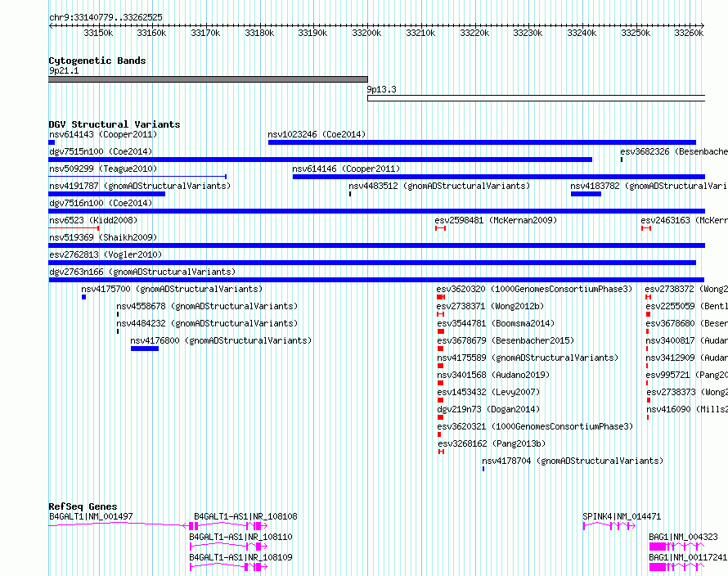Open variant esv3620321 (1000GenomesConsortiumPhase3)
Screen dimensions: 728x576
point(535,426)
